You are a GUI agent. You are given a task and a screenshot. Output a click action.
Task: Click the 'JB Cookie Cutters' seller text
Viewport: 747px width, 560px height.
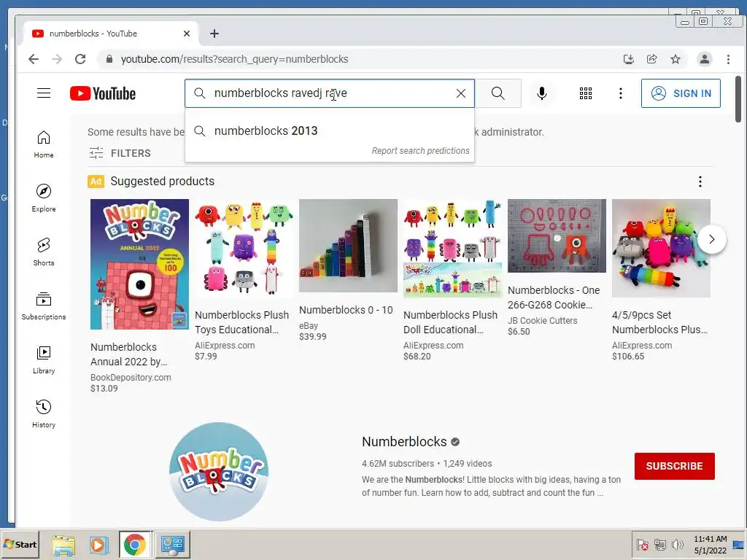542,321
